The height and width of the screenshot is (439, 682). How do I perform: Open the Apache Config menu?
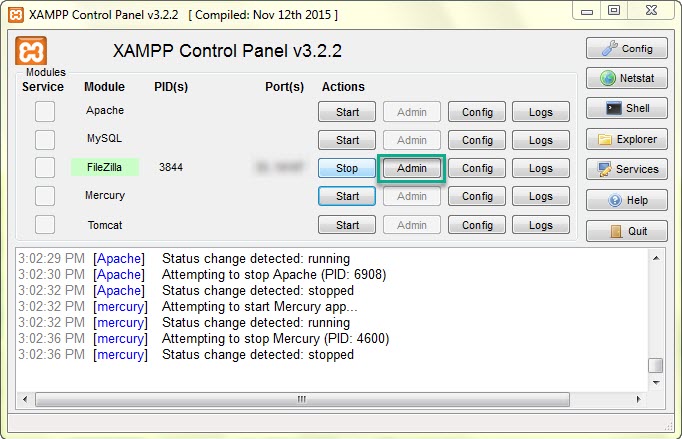click(x=477, y=112)
